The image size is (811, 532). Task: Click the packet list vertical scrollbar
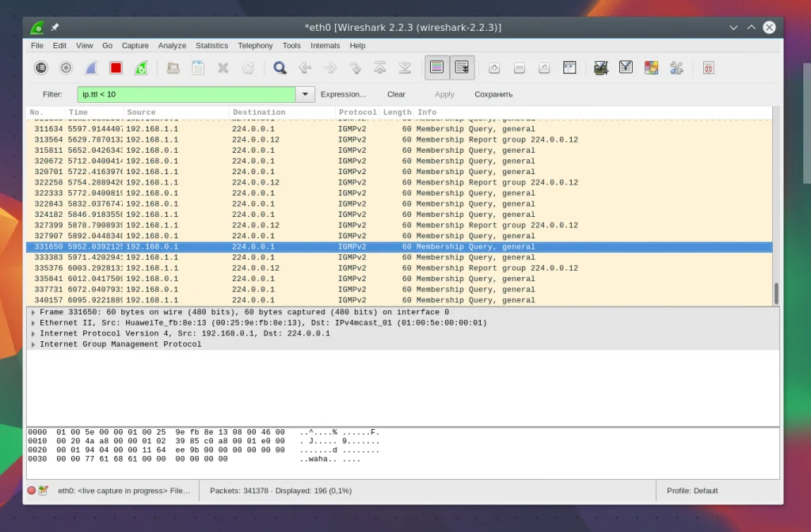pyautogui.click(x=776, y=294)
